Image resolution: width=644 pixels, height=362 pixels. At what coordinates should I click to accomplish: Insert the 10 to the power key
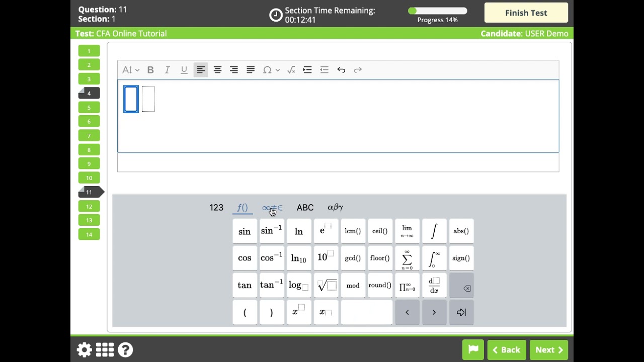(326, 258)
